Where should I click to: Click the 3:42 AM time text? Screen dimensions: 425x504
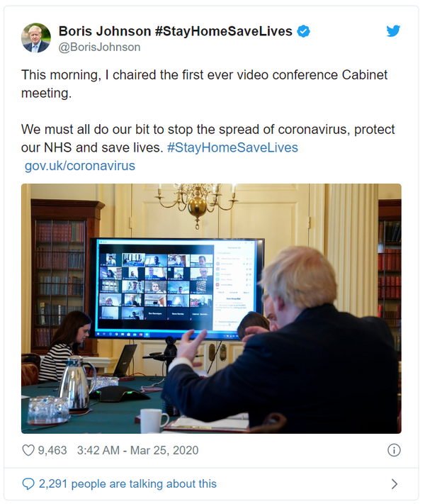point(98,450)
